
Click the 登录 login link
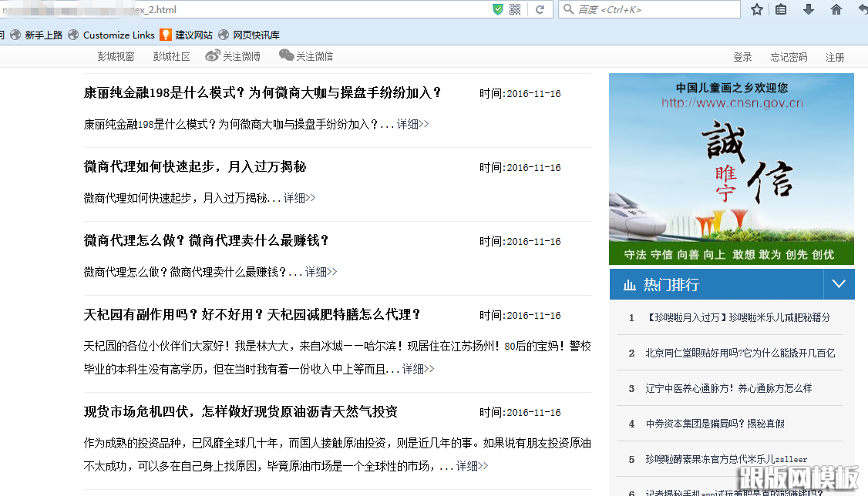pyautogui.click(x=742, y=57)
